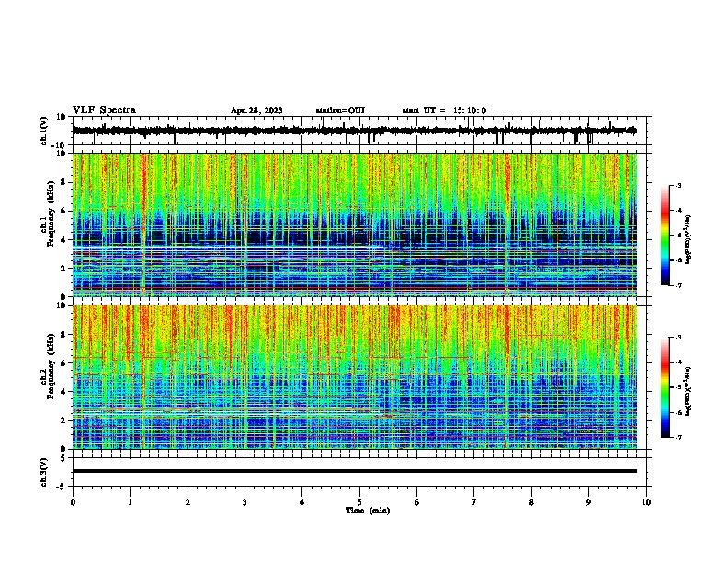Click the "4" kHz tick on ch.1 spectrogram
The height and width of the screenshot is (563, 728).
click(x=63, y=240)
